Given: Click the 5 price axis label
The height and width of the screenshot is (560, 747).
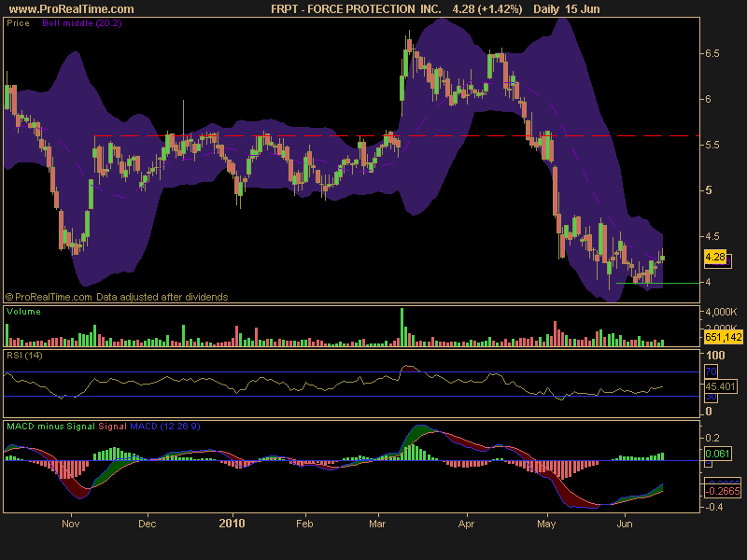Looking at the screenshot, I should (x=709, y=190).
